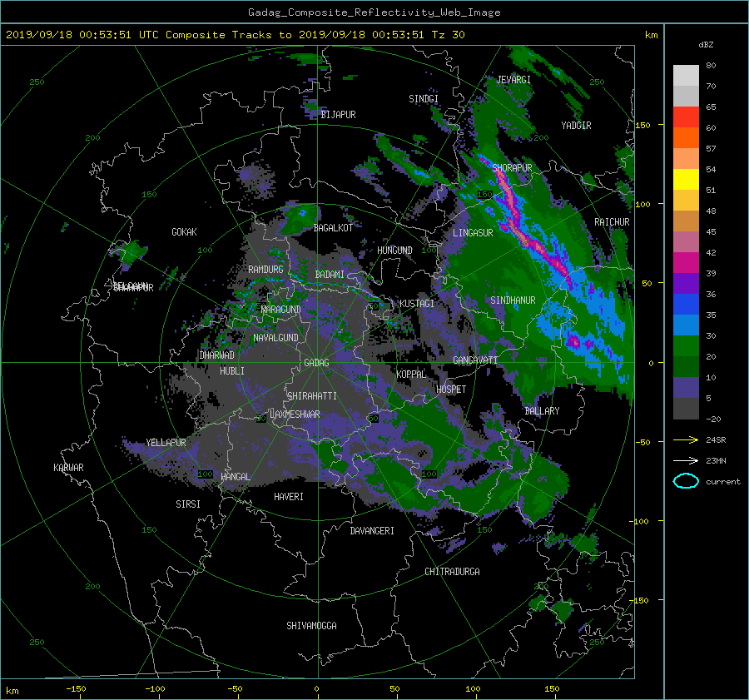The image size is (749, 700).
Task: Click the 'GADAG' radar center label
Action: (316, 363)
